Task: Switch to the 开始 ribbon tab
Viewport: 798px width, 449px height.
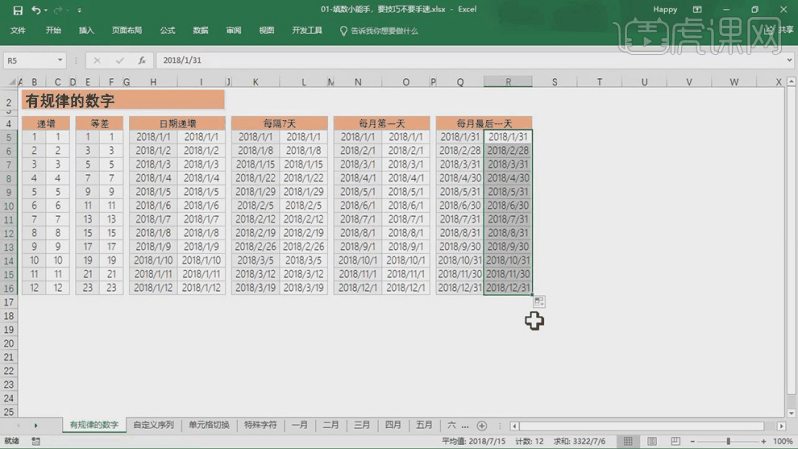Action: (x=53, y=31)
